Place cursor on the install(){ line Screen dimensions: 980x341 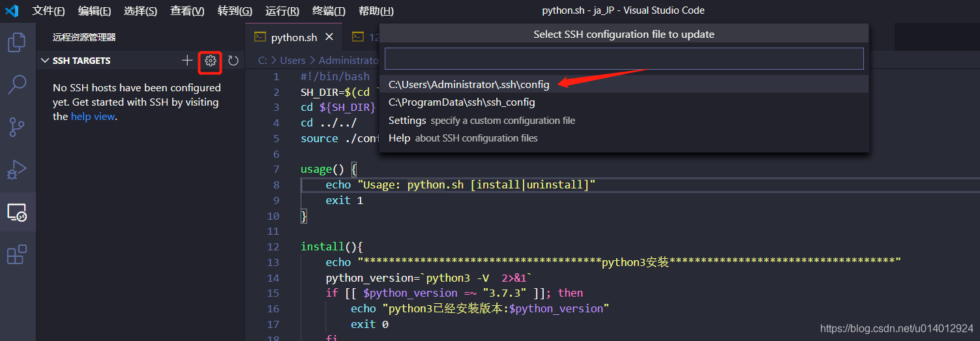point(331,246)
